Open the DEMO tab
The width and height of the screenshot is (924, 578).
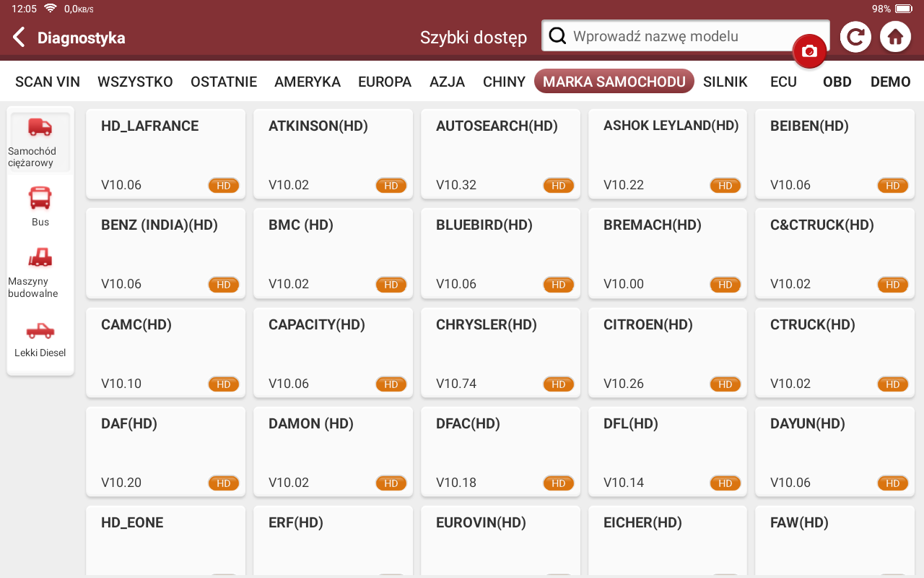pos(890,82)
